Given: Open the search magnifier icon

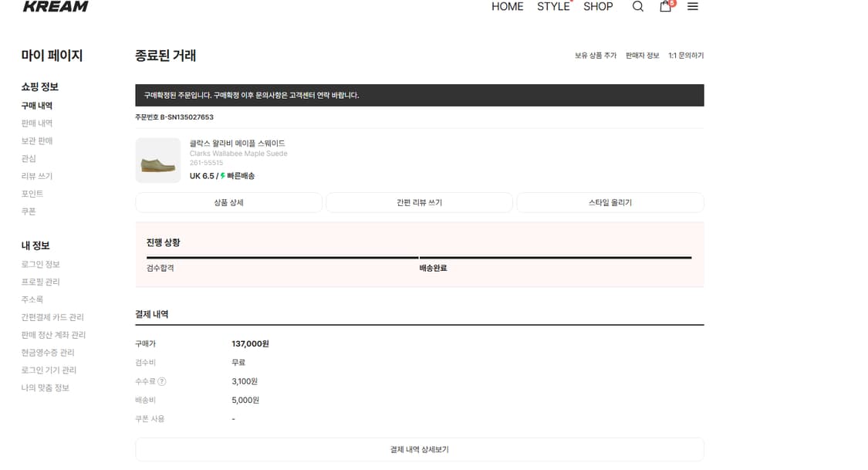Looking at the screenshot, I should (x=638, y=6).
